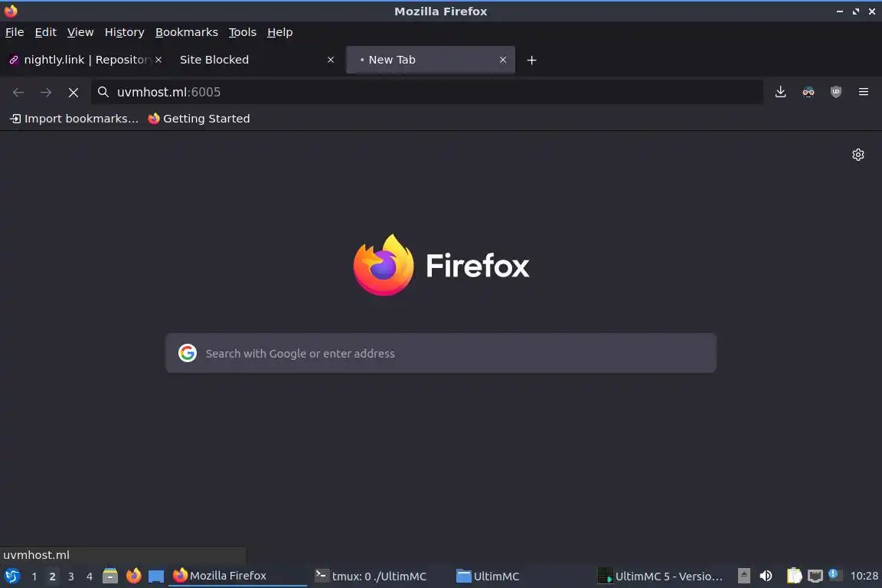Screen dimensions: 882x588
Task: Open the History menu
Action: tap(124, 32)
